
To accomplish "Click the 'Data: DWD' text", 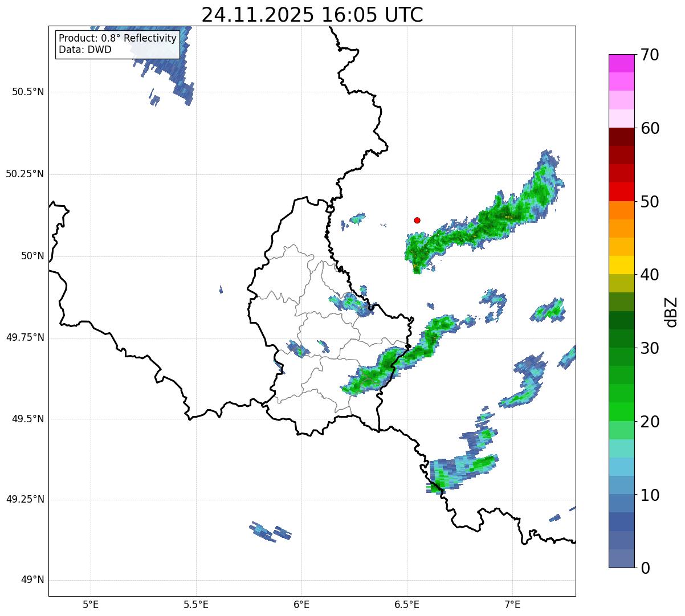I will pyautogui.click(x=85, y=50).
